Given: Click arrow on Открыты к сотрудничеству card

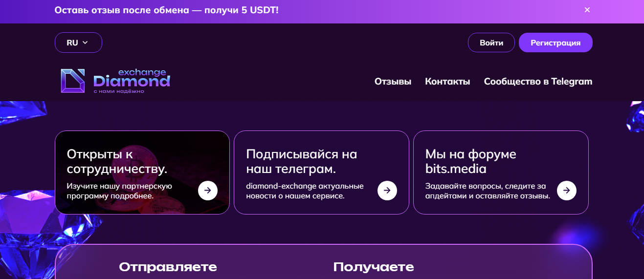Looking at the screenshot, I should coord(208,191).
